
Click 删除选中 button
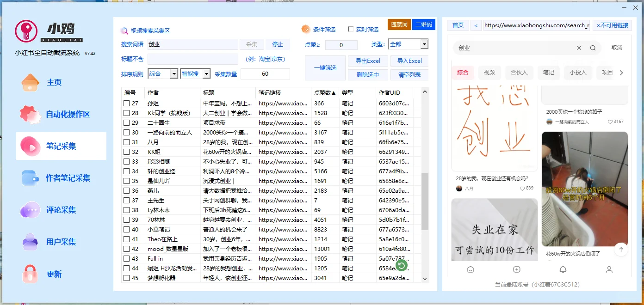[x=368, y=74]
